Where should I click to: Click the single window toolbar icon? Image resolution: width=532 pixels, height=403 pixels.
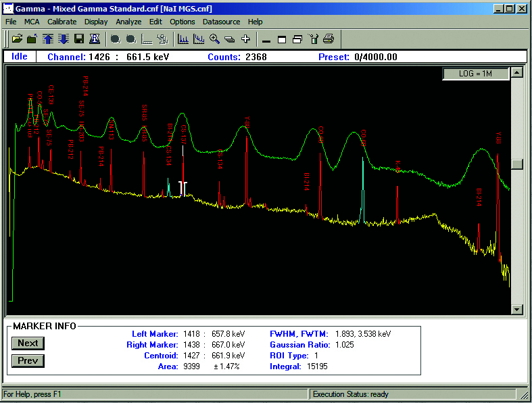point(282,40)
